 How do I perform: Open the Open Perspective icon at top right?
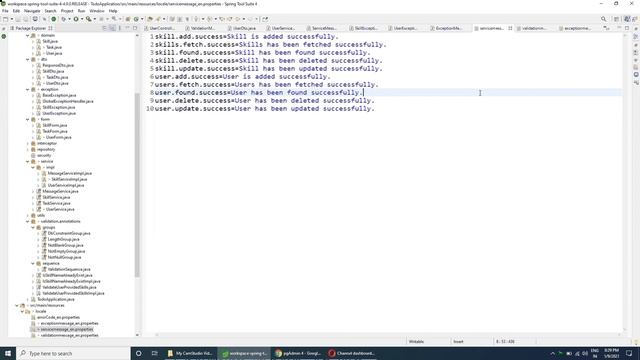(616, 19)
